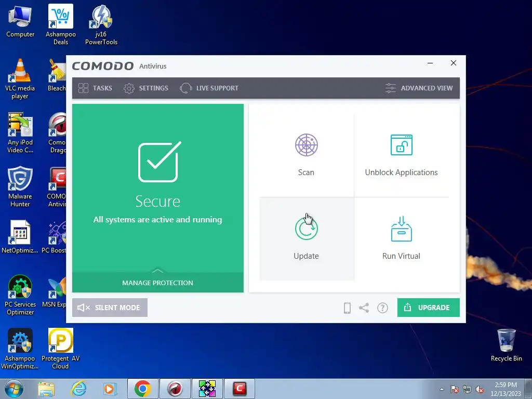This screenshot has width=532, height=399.
Task: Select Protegent AV Cloud shortcut
Action: [60, 349]
